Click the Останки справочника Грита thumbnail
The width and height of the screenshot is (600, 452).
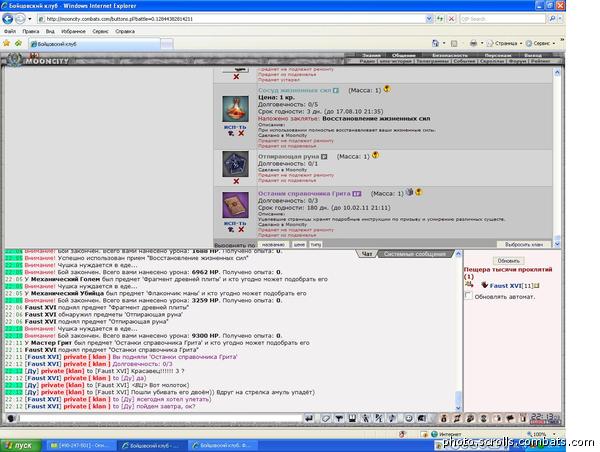(x=235, y=205)
